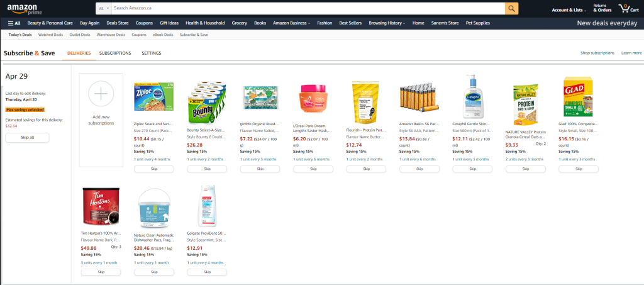Open the Shop subscriptions link
The width and height of the screenshot is (644, 285).
[x=597, y=53]
